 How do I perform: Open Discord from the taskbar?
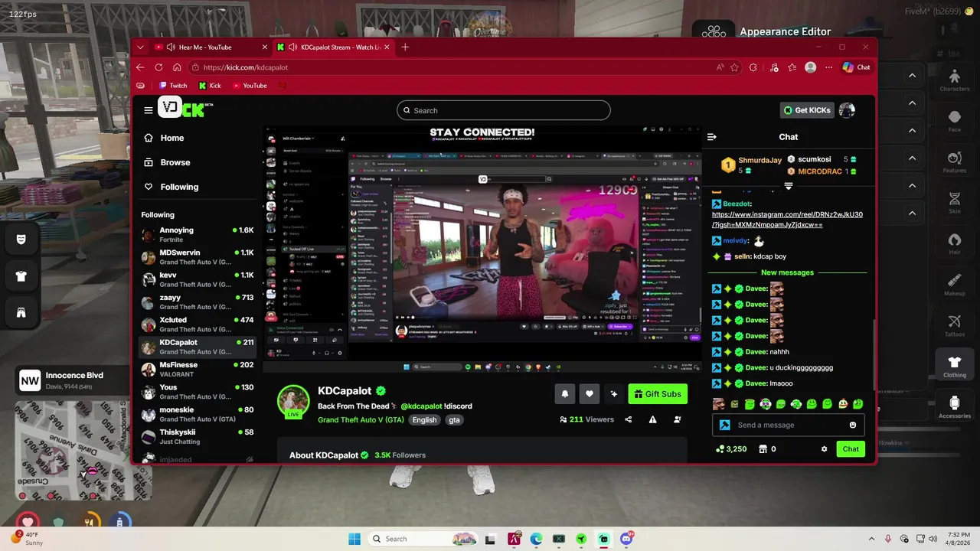coord(626,539)
